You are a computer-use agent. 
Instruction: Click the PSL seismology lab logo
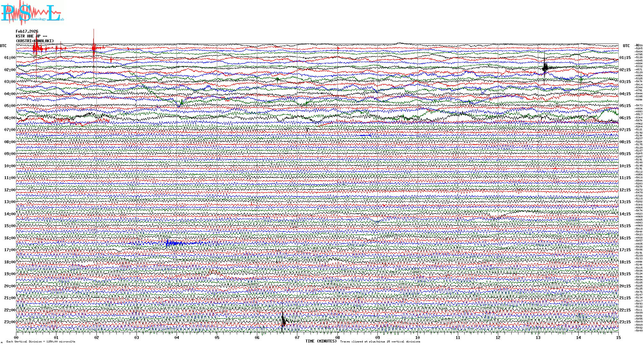[32, 13]
